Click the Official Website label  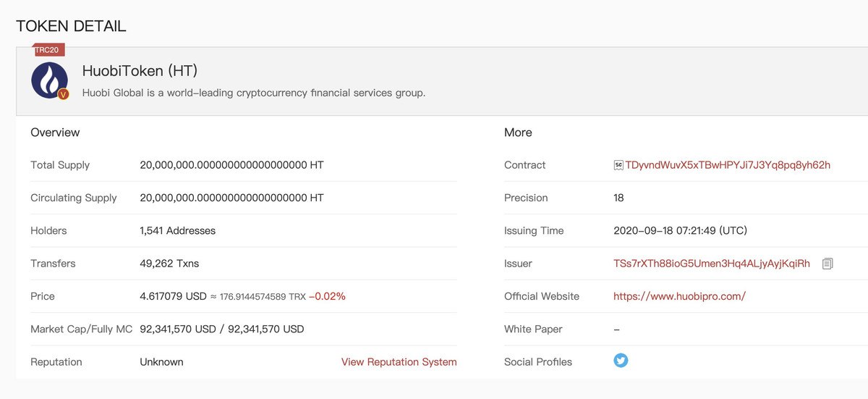542,296
